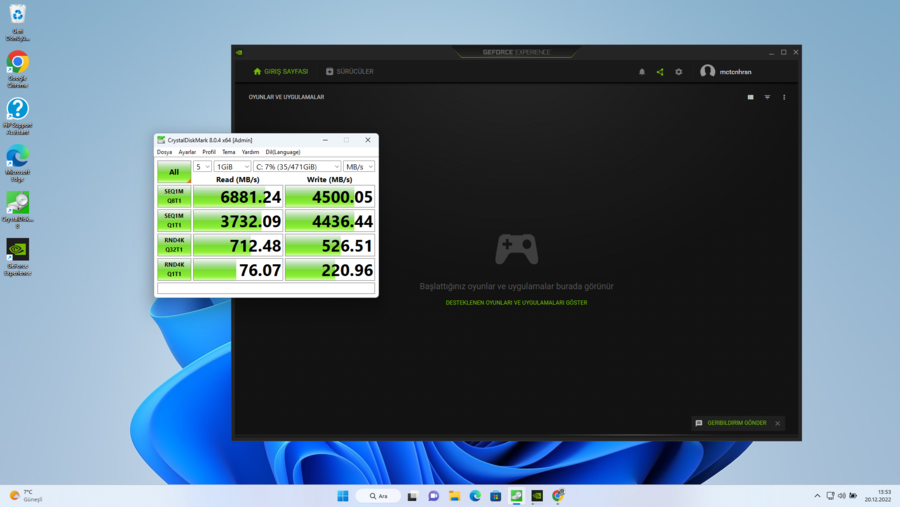Select the NVIDIA GeForce Experience taskbar icon

pos(537,496)
